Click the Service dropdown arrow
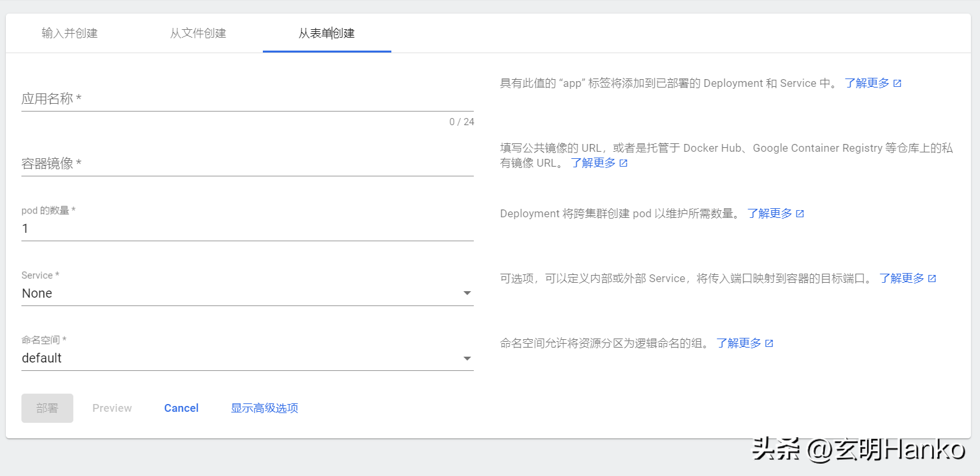This screenshot has height=476, width=980. tap(467, 293)
